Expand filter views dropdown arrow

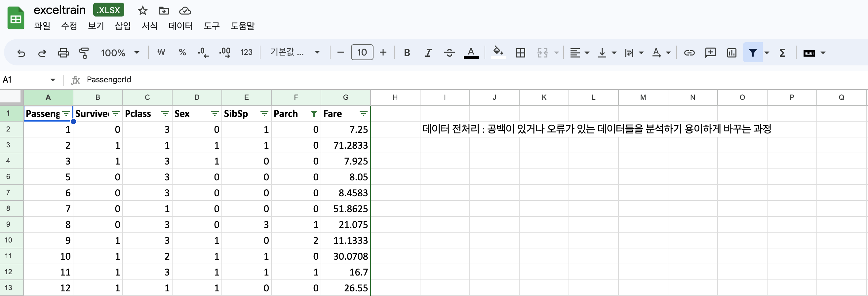tap(767, 53)
